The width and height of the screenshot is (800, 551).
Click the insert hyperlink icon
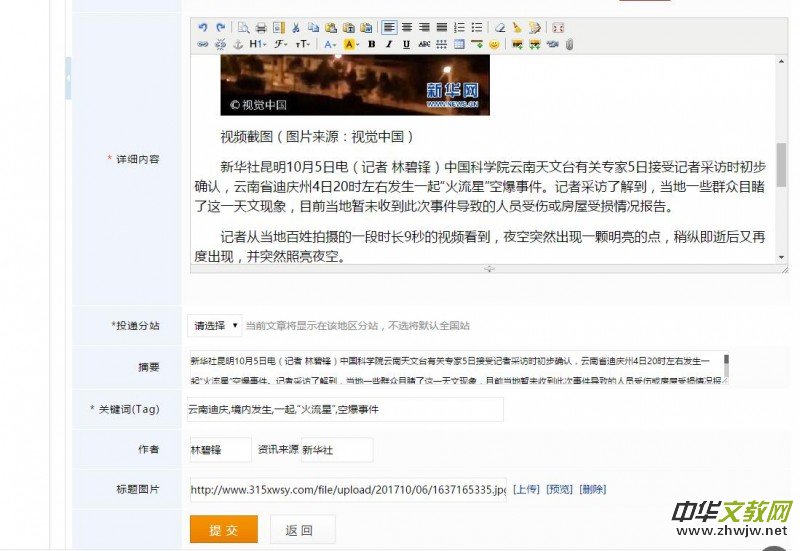(203, 44)
